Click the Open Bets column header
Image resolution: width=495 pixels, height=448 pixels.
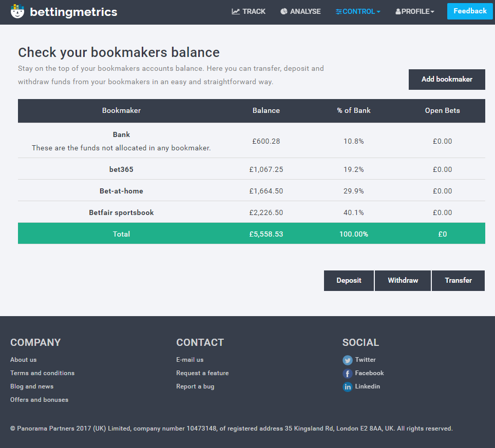click(442, 110)
